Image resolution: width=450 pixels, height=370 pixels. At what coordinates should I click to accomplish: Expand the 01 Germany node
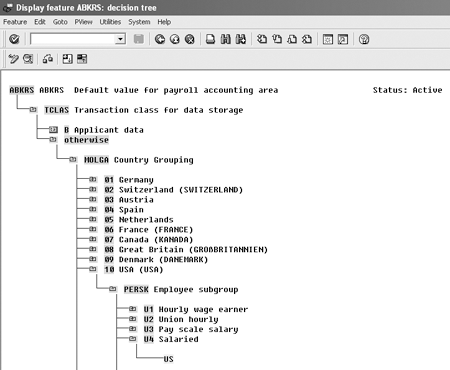[93, 180]
